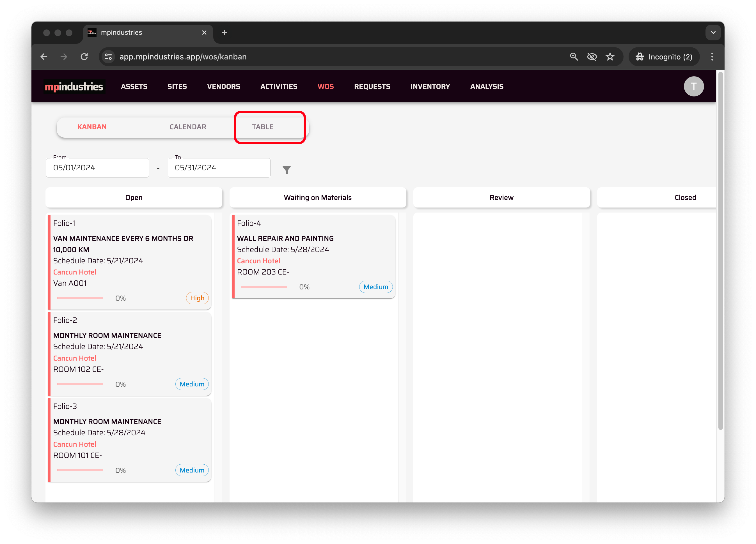Click the Incognito (2) profile button
This screenshot has height=544, width=756.
click(664, 57)
